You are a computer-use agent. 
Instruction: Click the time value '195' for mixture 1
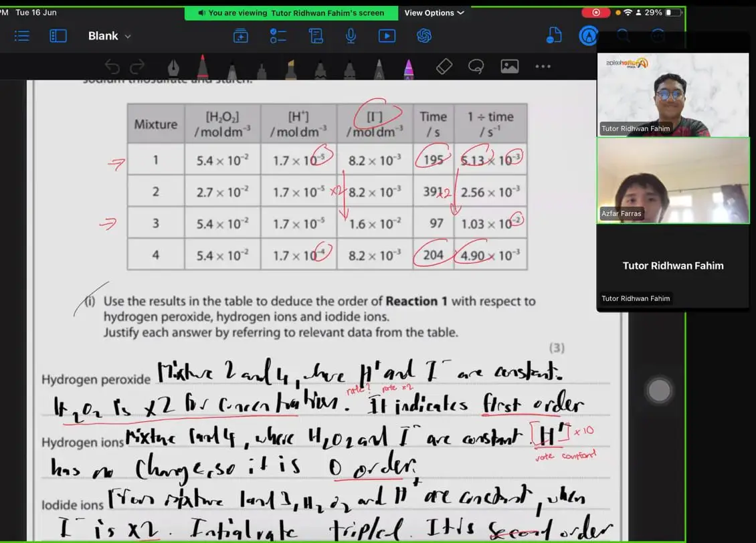coord(433,160)
